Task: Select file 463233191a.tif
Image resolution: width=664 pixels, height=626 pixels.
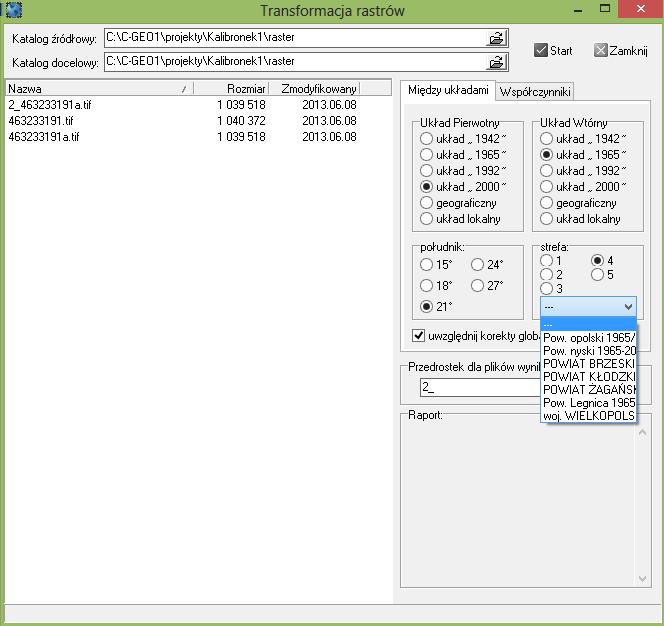Action: (x=44, y=137)
